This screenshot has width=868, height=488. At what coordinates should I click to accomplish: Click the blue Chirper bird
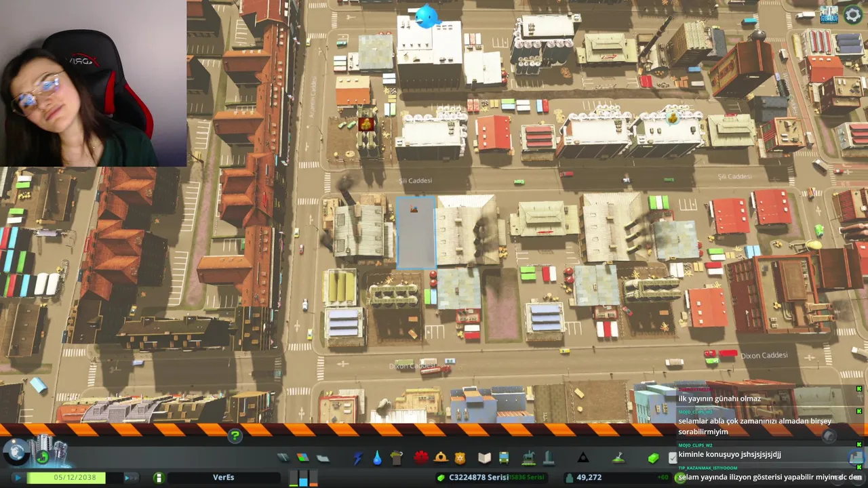coord(427,16)
